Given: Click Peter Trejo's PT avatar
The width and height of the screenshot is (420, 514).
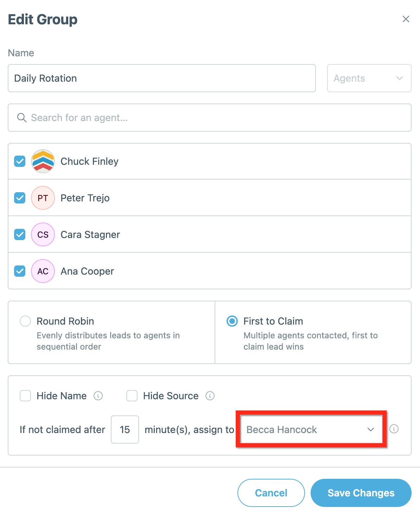Looking at the screenshot, I should click(x=43, y=198).
